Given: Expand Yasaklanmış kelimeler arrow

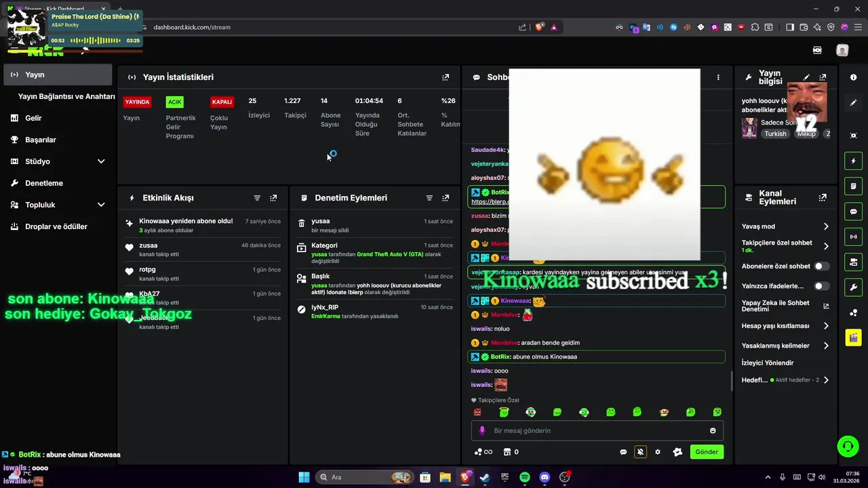Looking at the screenshot, I should coord(826,346).
